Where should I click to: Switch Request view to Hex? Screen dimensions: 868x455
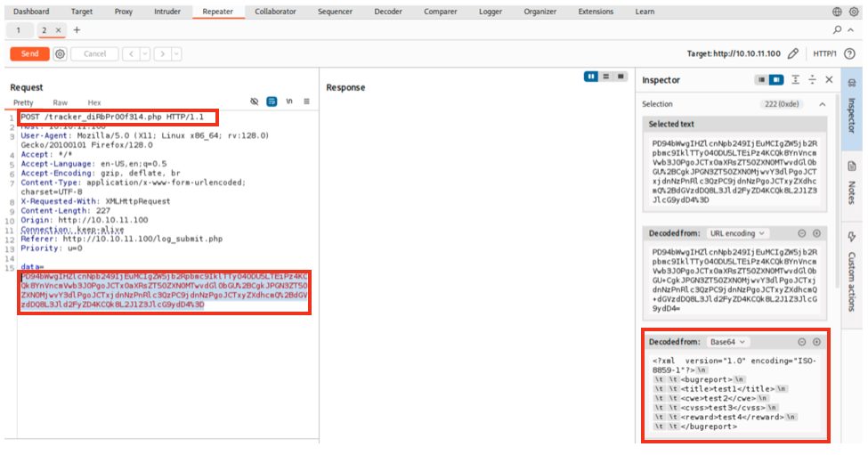click(94, 102)
